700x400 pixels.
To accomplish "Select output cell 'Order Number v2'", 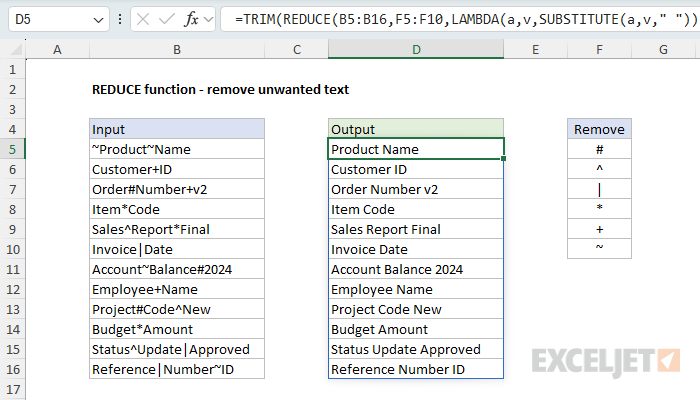I will point(416,189).
